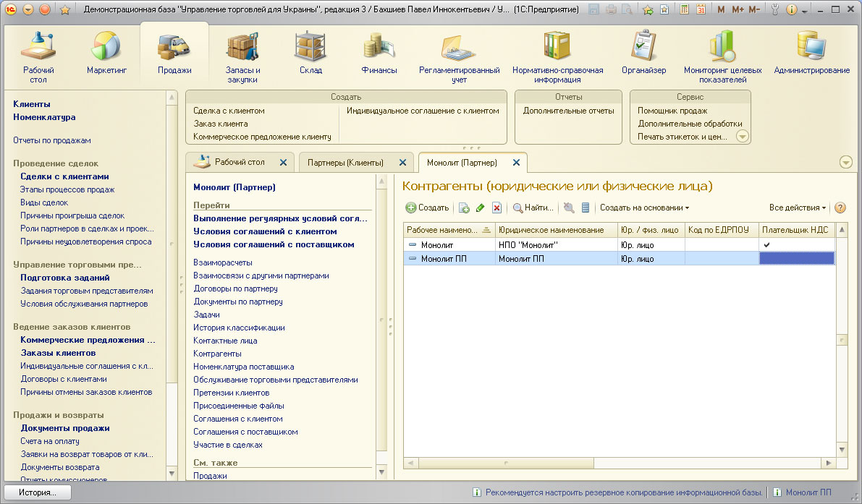This screenshot has width=862, height=504.
Task: Click the M- memory button
Action: tap(754, 9)
